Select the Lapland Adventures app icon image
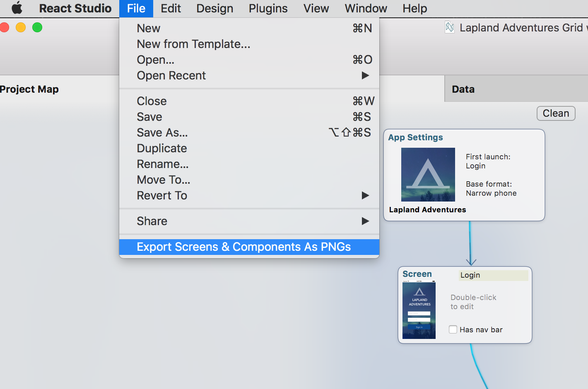The image size is (588, 389). point(428,175)
